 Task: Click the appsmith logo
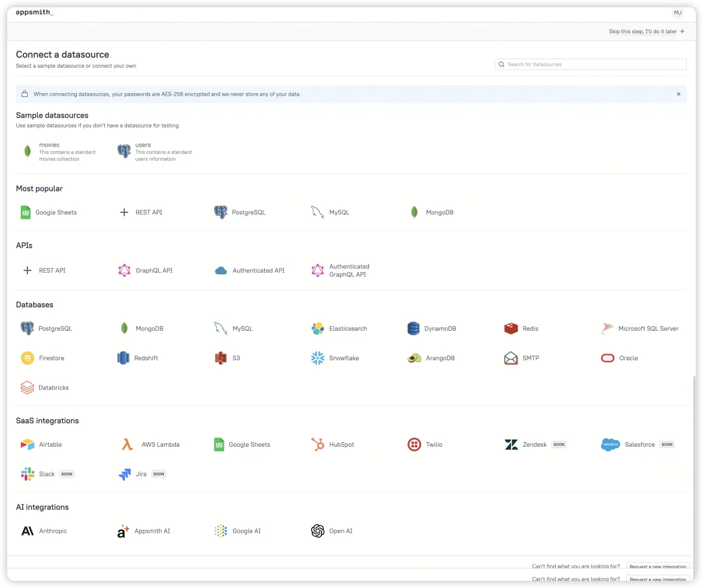[x=34, y=12]
